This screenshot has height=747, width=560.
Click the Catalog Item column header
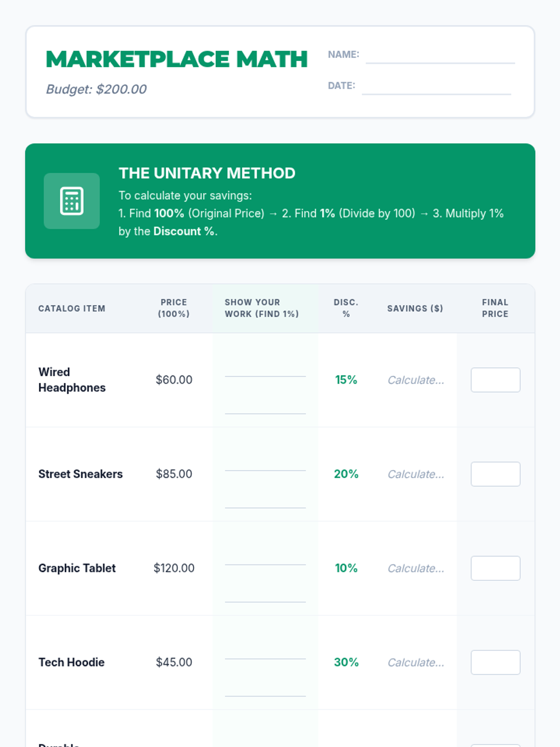pyautogui.click(x=72, y=309)
